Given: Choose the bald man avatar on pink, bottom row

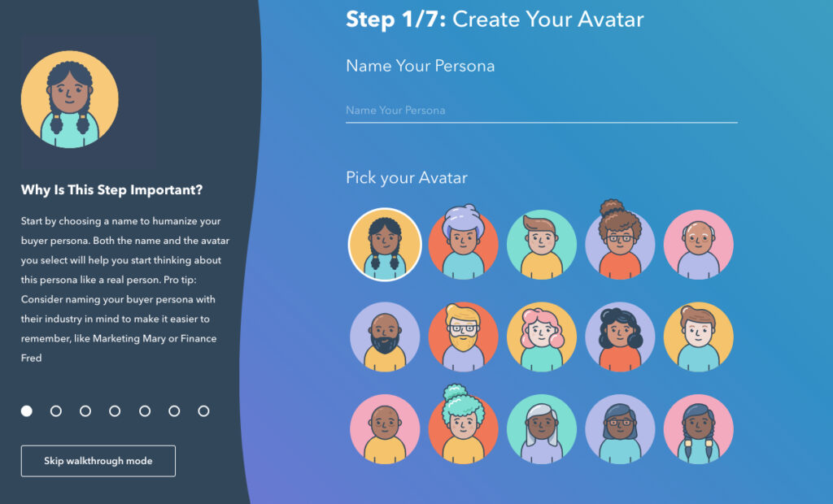Looking at the screenshot, I should click(x=385, y=429).
